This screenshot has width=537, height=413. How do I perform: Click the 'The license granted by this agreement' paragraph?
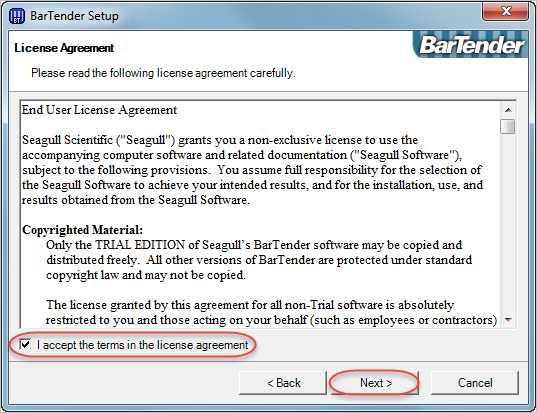[x=271, y=312]
